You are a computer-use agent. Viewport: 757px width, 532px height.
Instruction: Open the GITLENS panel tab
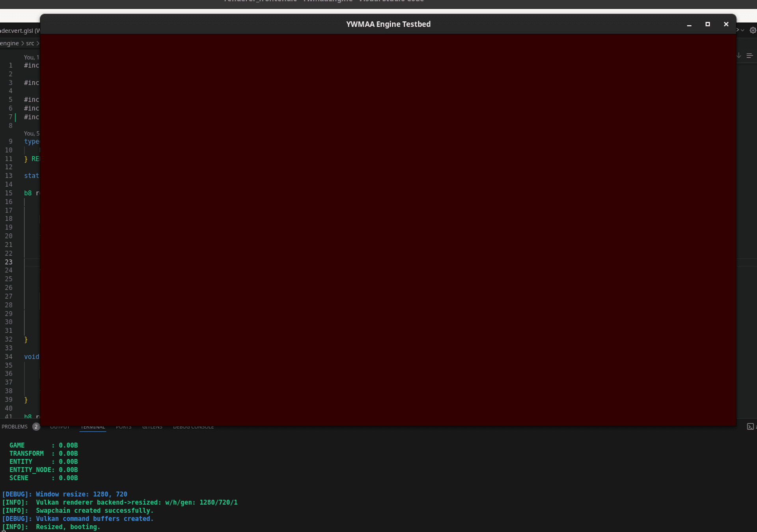pyautogui.click(x=152, y=427)
